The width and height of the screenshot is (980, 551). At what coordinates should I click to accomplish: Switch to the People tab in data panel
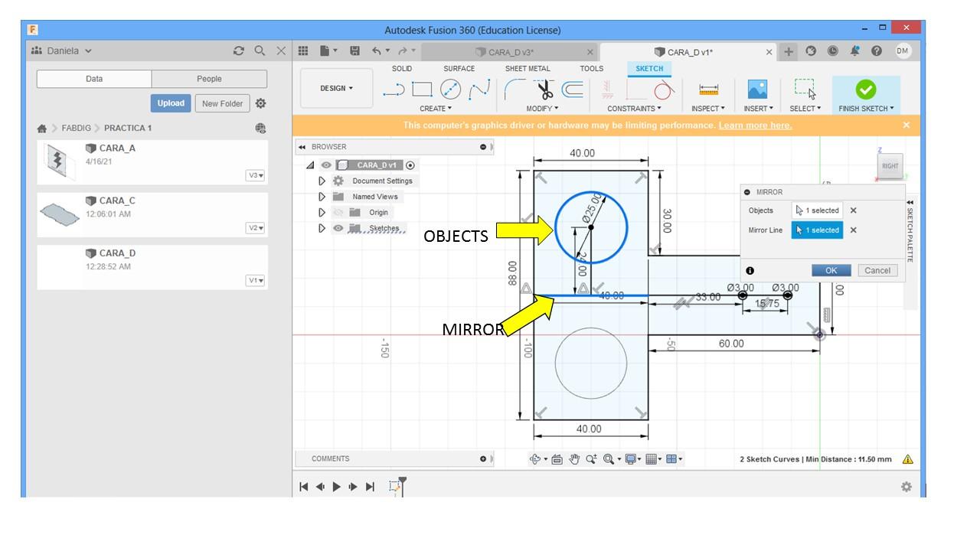pos(209,79)
